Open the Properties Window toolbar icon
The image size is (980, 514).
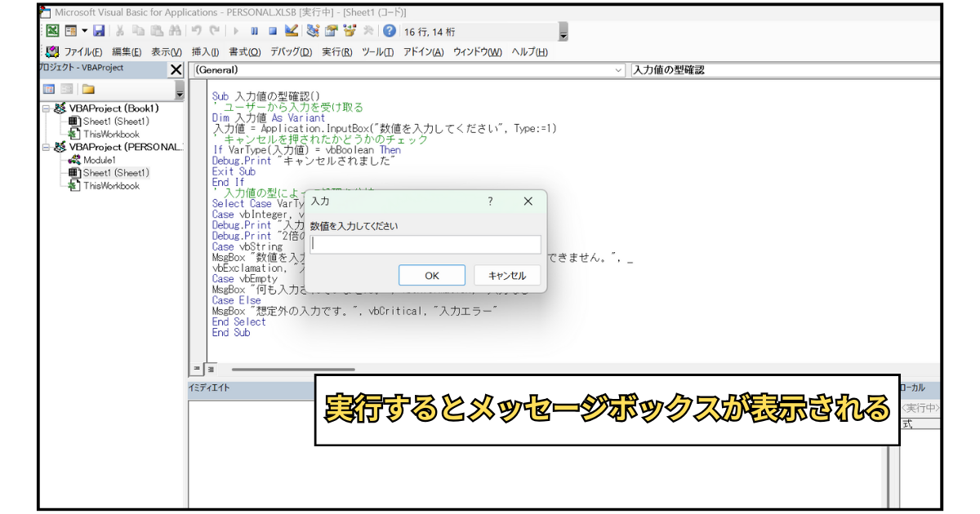pos(332,31)
